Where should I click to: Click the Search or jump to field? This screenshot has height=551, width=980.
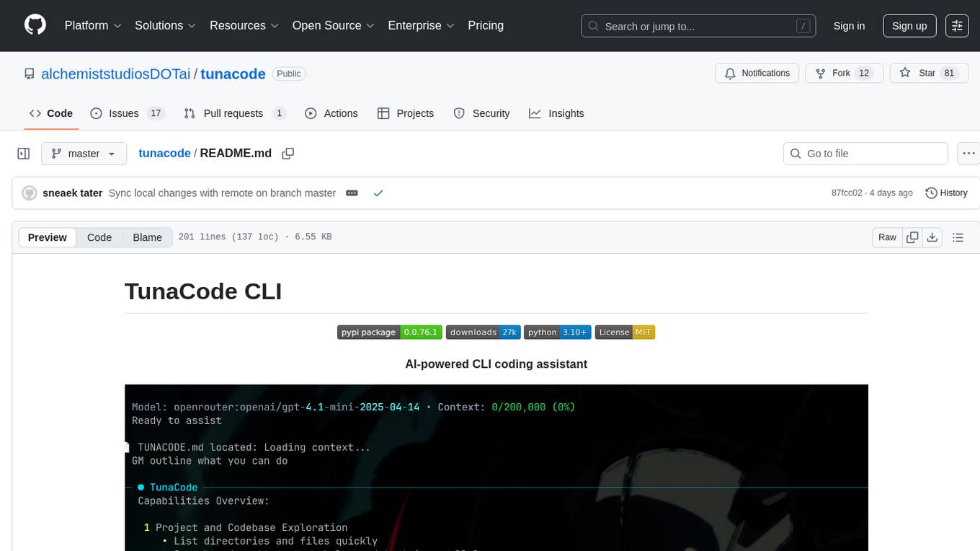[699, 26]
